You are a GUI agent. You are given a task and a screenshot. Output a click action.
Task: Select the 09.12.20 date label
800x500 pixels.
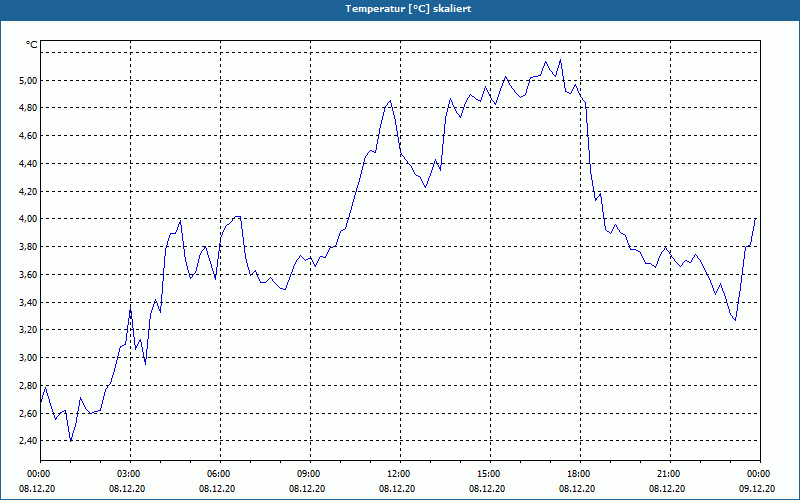pyautogui.click(x=757, y=488)
